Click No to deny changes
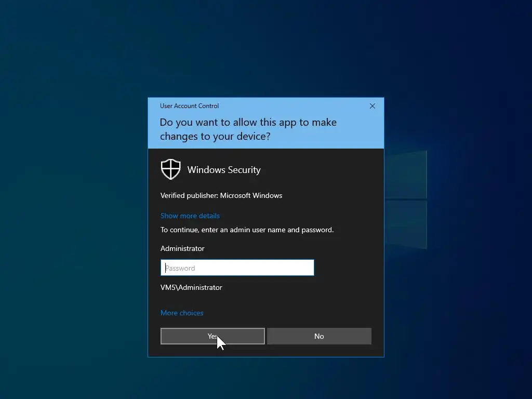This screenshot has width=532, height=399. pos(319,336)
